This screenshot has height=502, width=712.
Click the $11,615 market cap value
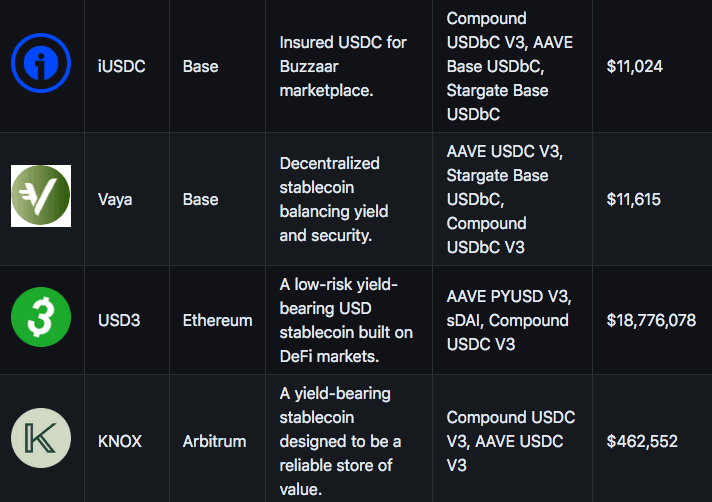coord(633,199)
